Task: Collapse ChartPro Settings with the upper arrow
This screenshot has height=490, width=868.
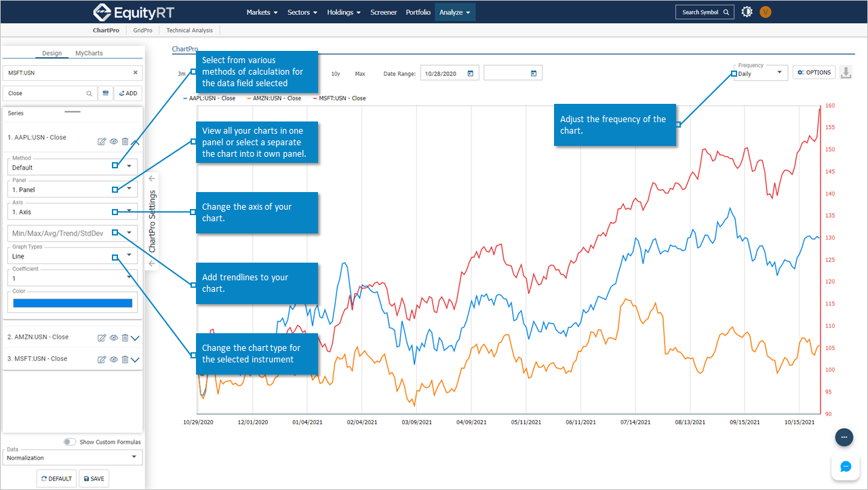Action: click(x=152, y=178)
